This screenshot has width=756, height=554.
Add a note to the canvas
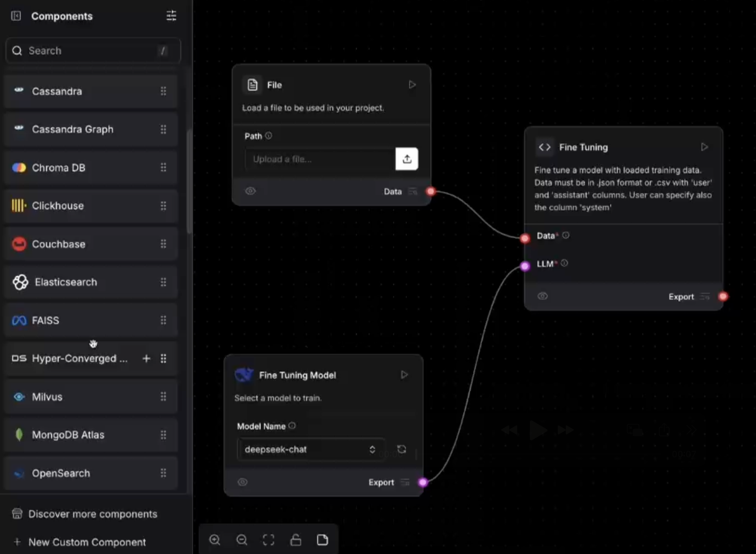pyautogui.click(x=322, y=540)
